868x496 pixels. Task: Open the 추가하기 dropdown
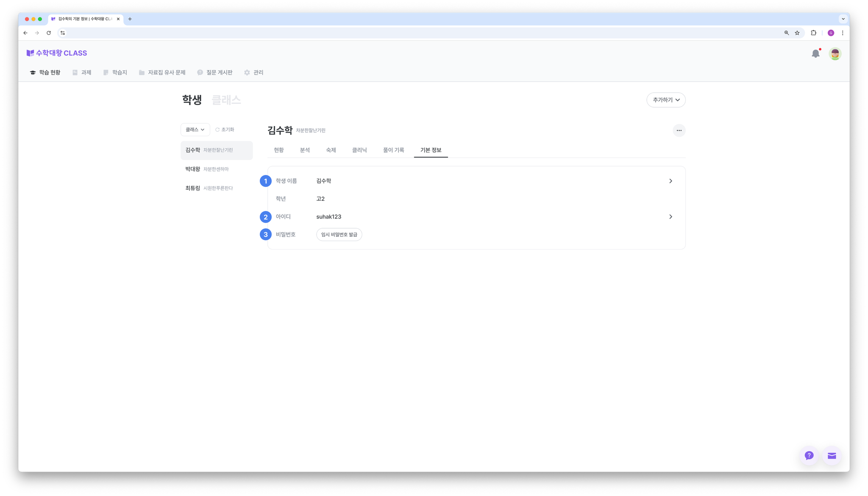[666, 100]
